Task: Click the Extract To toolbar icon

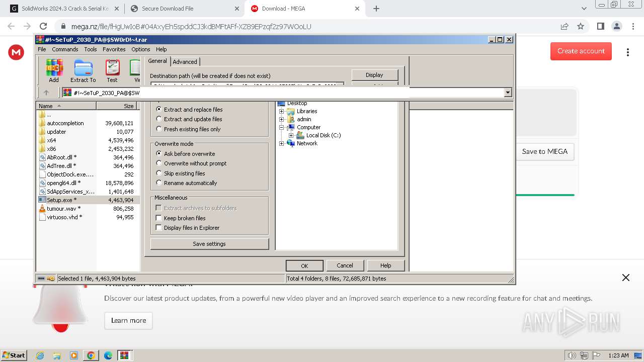Action: click(x=83, y=71)
